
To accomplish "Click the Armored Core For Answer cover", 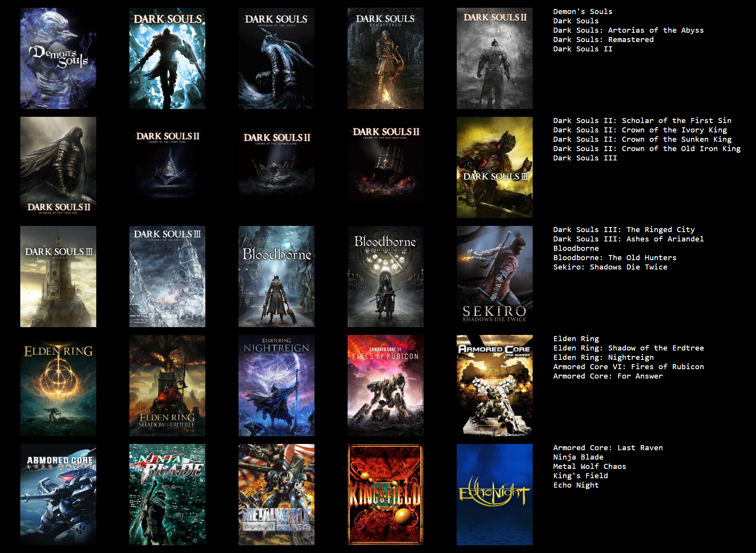I will 495,386.
